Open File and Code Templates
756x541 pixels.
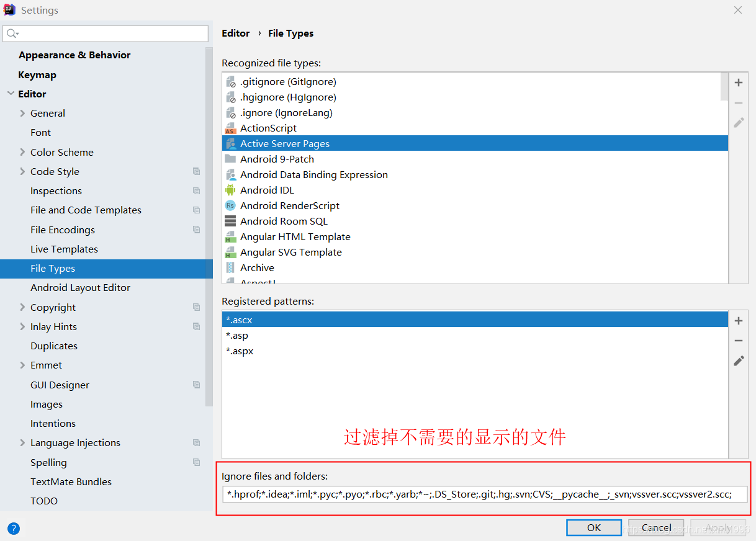[x=86, y=210]
